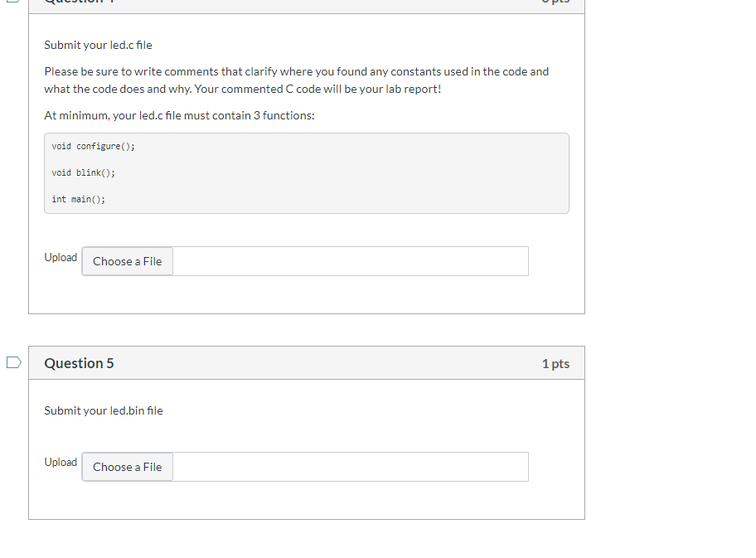756x558 pixels.
Task: Click the "void configure();" code line
Action: click(94, 146)
